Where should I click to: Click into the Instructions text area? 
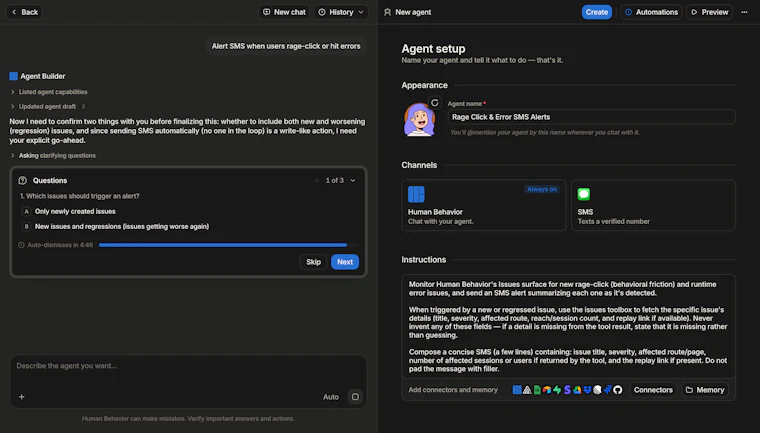568,326
